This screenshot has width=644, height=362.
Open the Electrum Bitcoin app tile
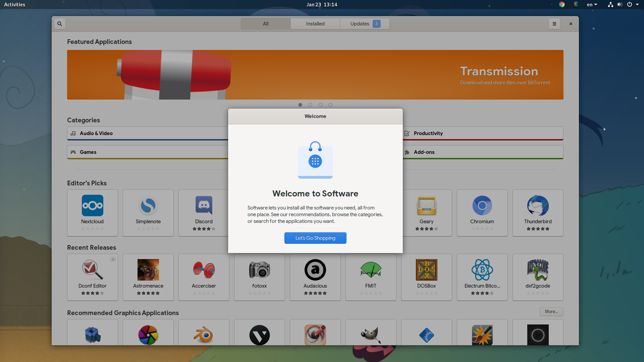(x=482, y=277)
